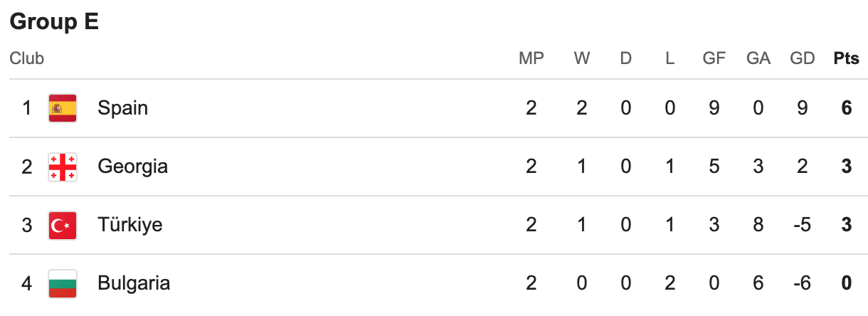
Task: Click the Georgia flag icon
Action: point(63,167)
